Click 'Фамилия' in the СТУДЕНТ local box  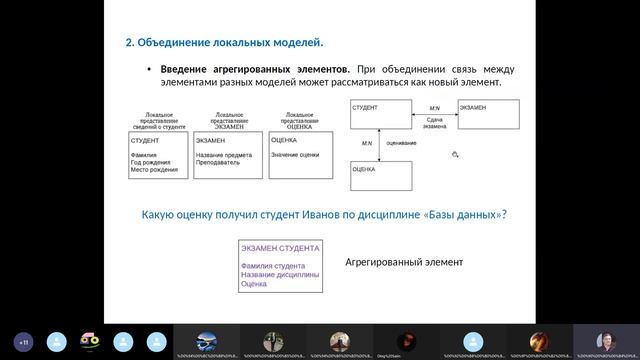point(144,155)
